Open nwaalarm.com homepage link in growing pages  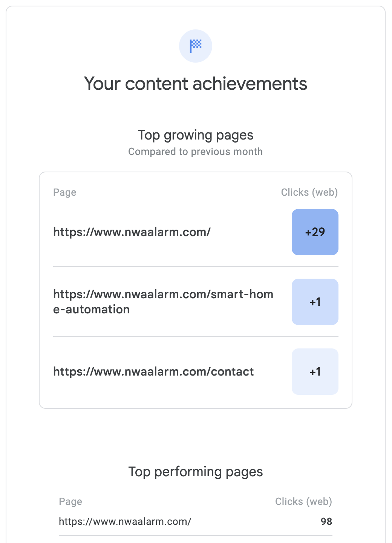tap(132, 232)
